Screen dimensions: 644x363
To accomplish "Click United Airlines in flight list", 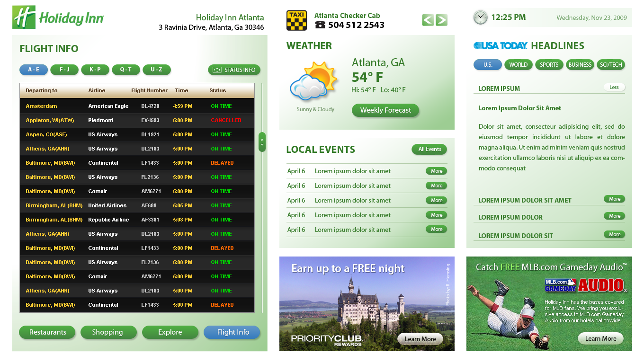I will click(x=107, y=205).
